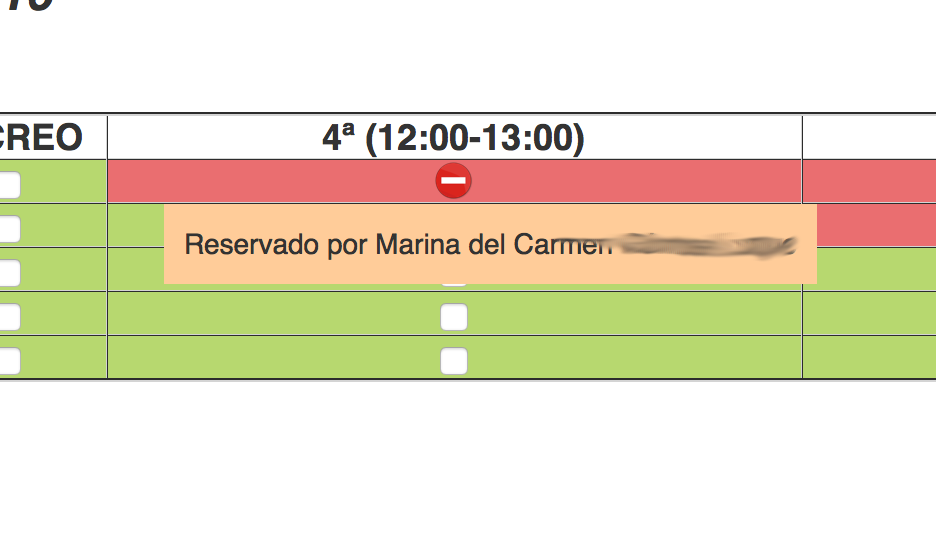Click the bottom-row green cell after the 4ª column
The width and height of the screenshot is (936, 558).
870,357
